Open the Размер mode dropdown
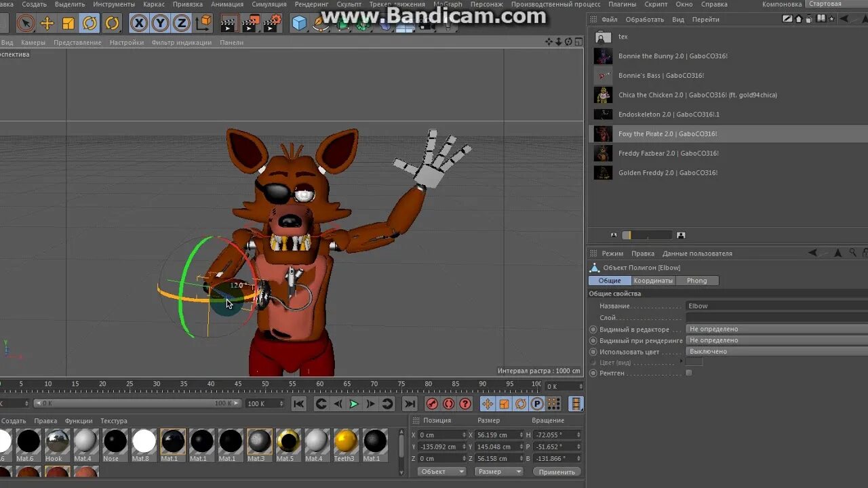Screen dimensions: 868x488 [x=499, y=472]
